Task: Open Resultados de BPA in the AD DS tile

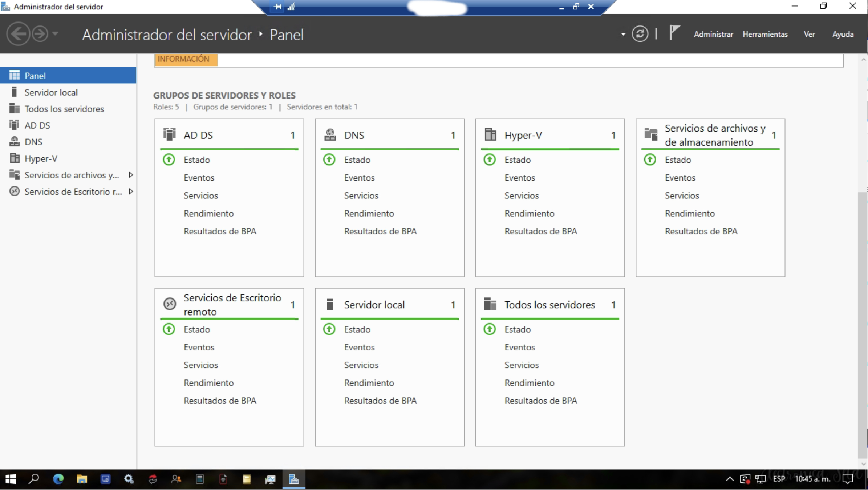Action: (x=220, y=231)
